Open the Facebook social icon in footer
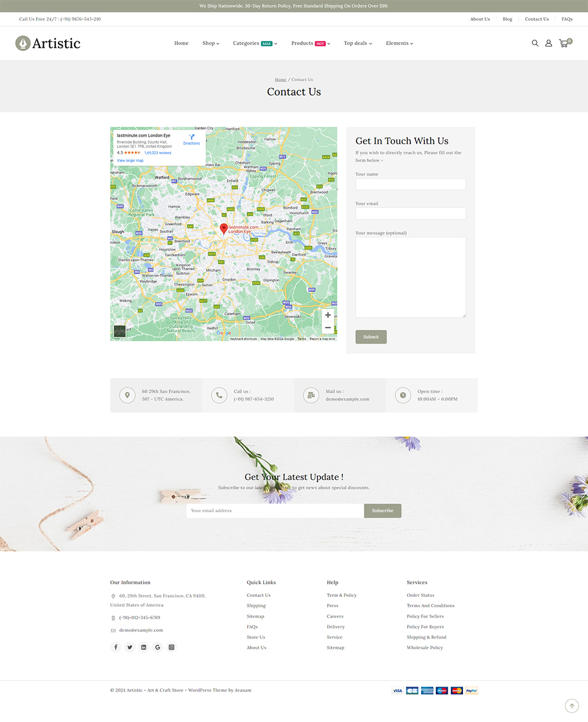The width and height of the screenshot is (588, 722). pyautogui.click(x=116, y=647)
